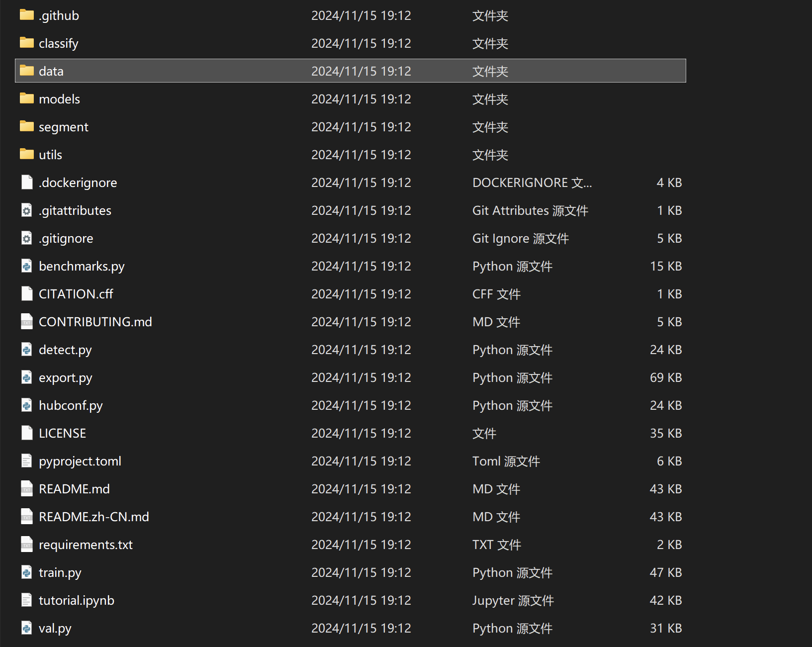Click the .github folder icon
The height and width of the screenshot is (647, 812).
pyautogui.click(x=27, y=15)
